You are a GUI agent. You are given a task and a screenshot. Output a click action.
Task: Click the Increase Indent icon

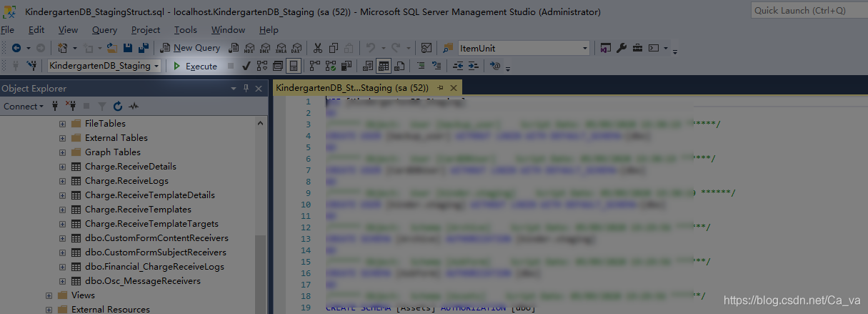474,66
